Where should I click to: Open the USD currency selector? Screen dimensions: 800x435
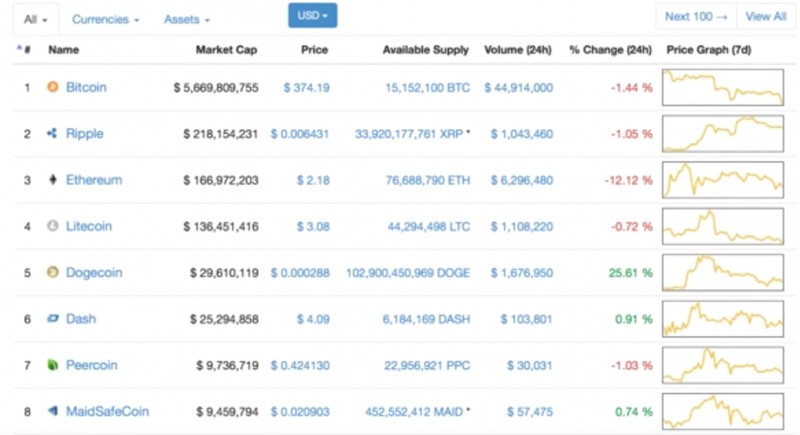tap(312, 15)
